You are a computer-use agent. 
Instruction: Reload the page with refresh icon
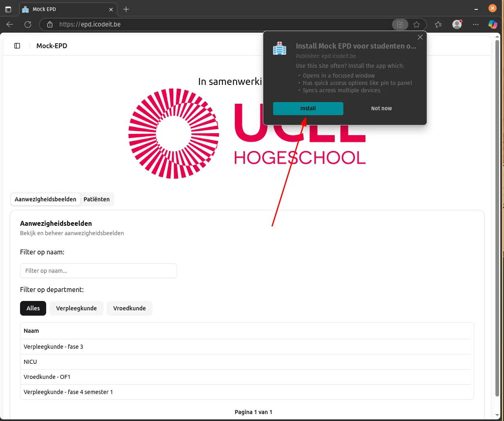pyautogui.click(x=28, y=25)
